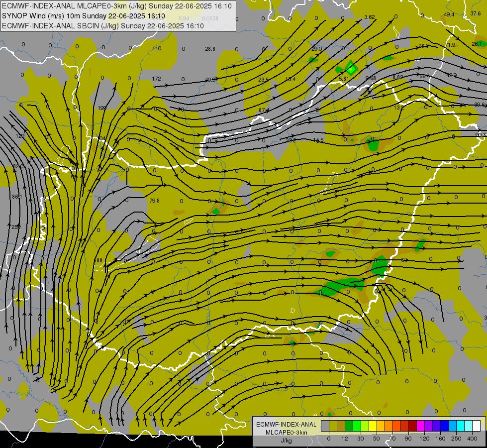
Task: Click the map value 56.4
Action: click(x=425, y=76)
